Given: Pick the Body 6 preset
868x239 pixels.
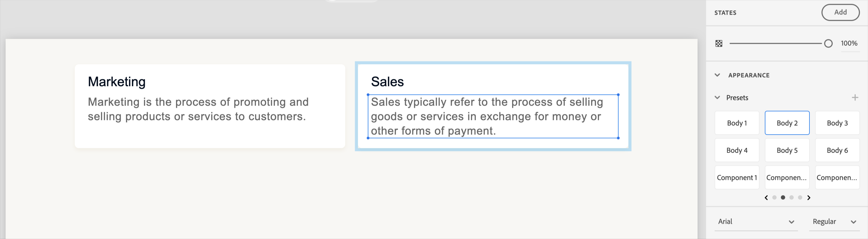Looking at the screenshot, I should pyautogui.click(x=837, y=150).
